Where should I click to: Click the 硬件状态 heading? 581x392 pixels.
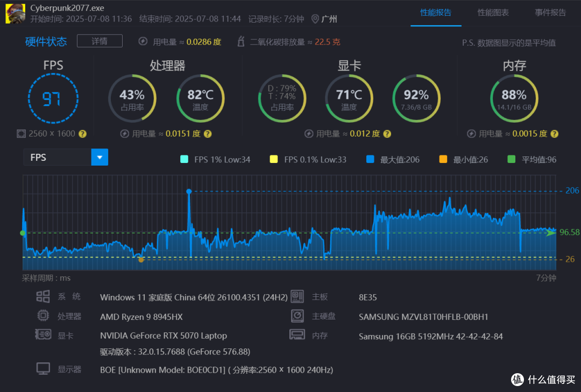click(46, 41)
